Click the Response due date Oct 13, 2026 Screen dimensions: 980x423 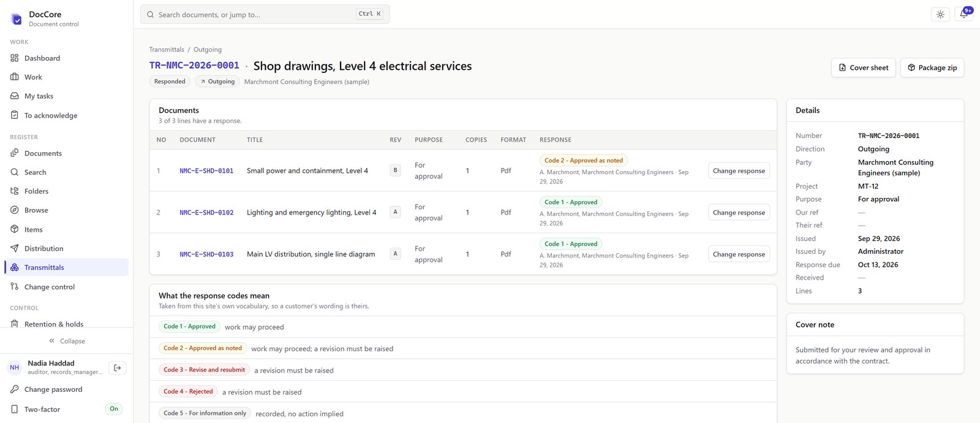pos(878,265)
